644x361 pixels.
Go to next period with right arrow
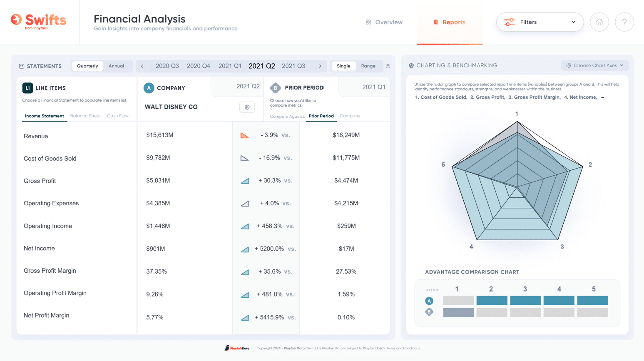[x=320, y=66]
